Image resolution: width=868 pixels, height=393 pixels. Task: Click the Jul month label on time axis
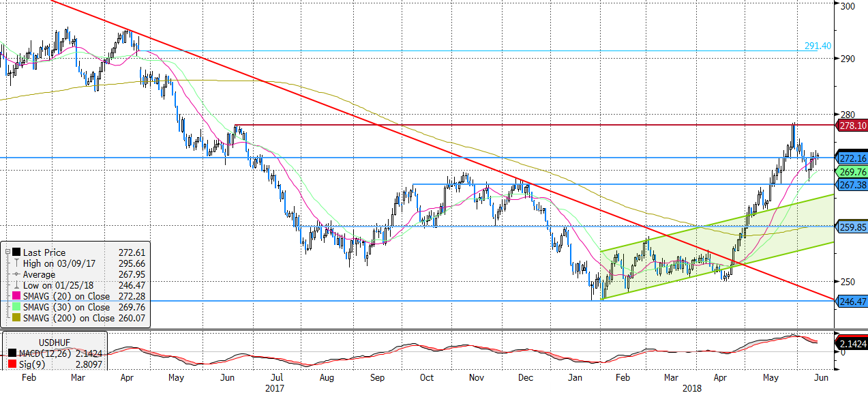[278, 377]
